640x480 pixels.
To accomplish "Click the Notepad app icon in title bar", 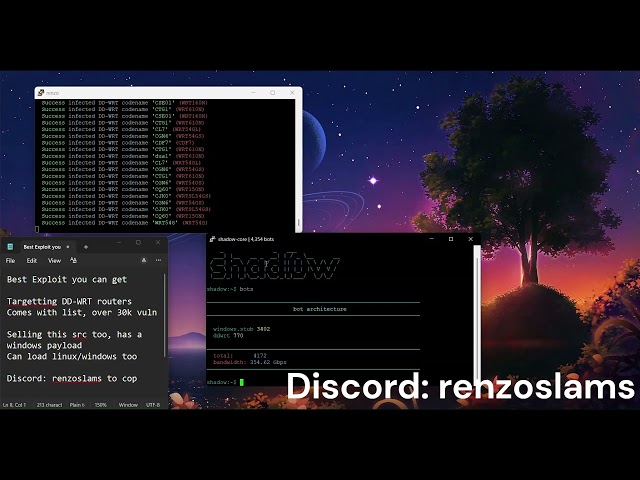I will tap(11, 247).
